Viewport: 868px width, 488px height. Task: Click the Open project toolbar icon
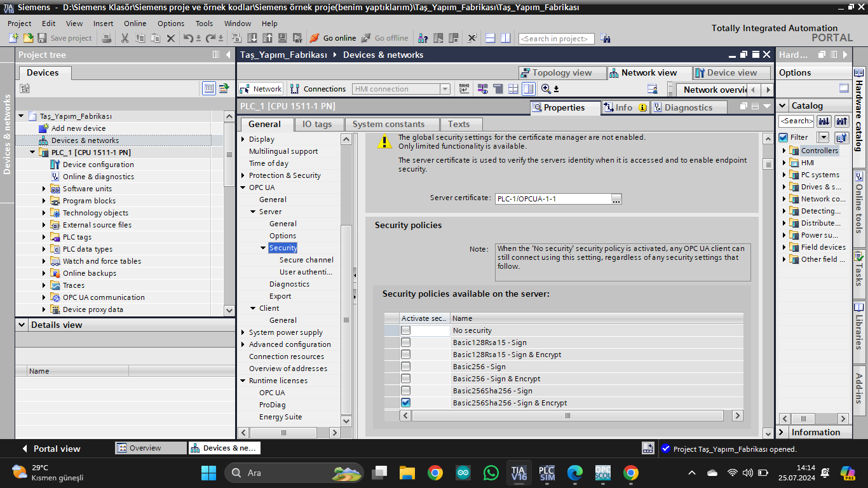28,38
